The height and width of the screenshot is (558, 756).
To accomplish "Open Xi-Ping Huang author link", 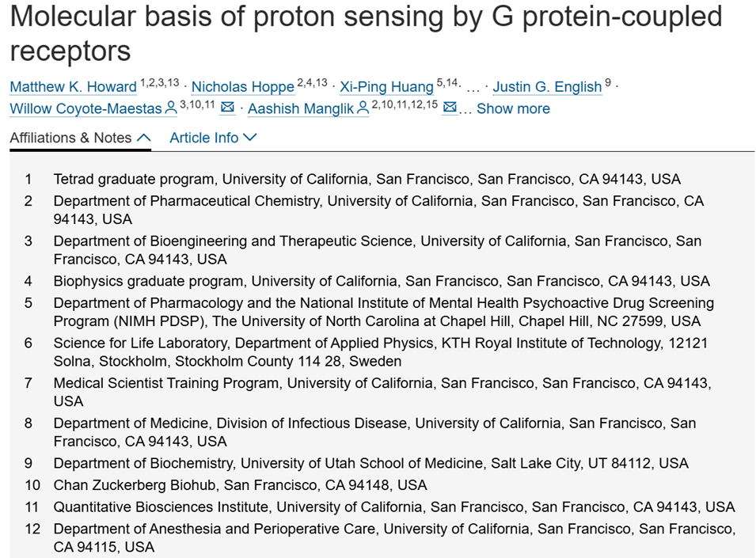I will (386, 87).
